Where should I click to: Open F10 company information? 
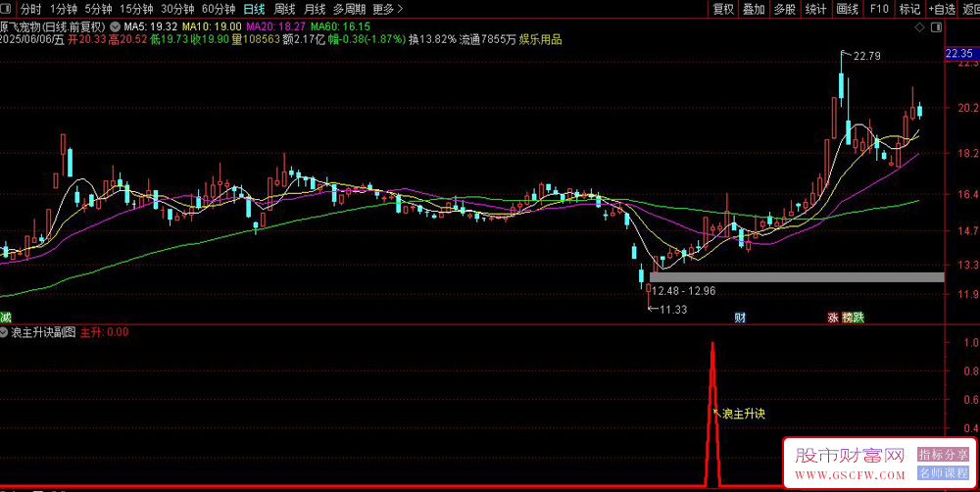(x=879, y=9)
